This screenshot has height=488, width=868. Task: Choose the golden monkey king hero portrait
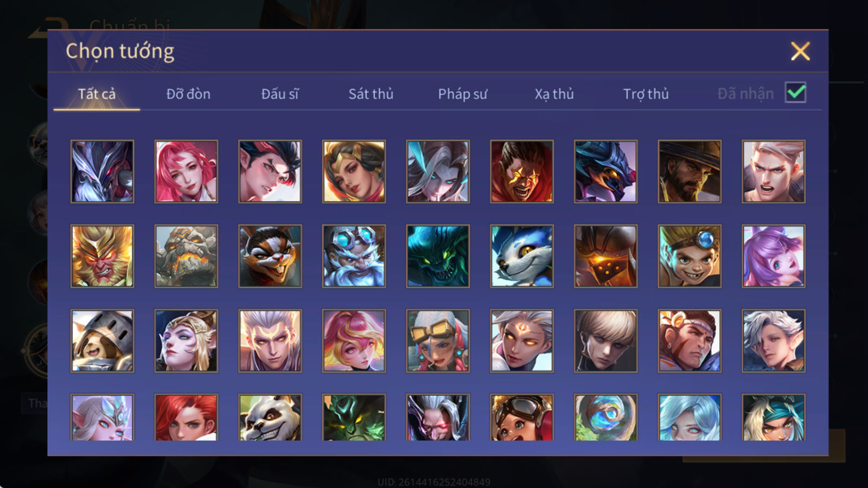click(x=102, y=256)
